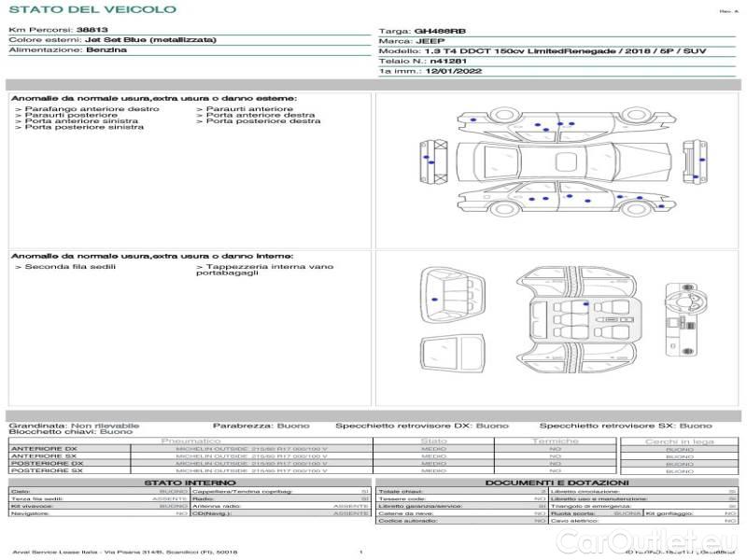Select the Ruota scorta cell

pyautogui.click(x=596, y=513)
